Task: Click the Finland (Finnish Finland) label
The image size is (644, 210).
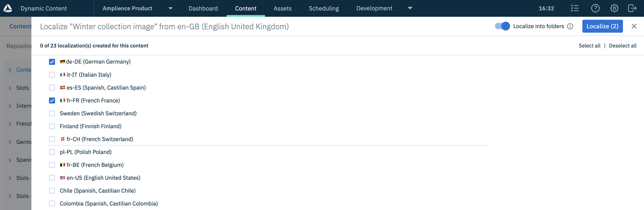Action: (90, 126)
